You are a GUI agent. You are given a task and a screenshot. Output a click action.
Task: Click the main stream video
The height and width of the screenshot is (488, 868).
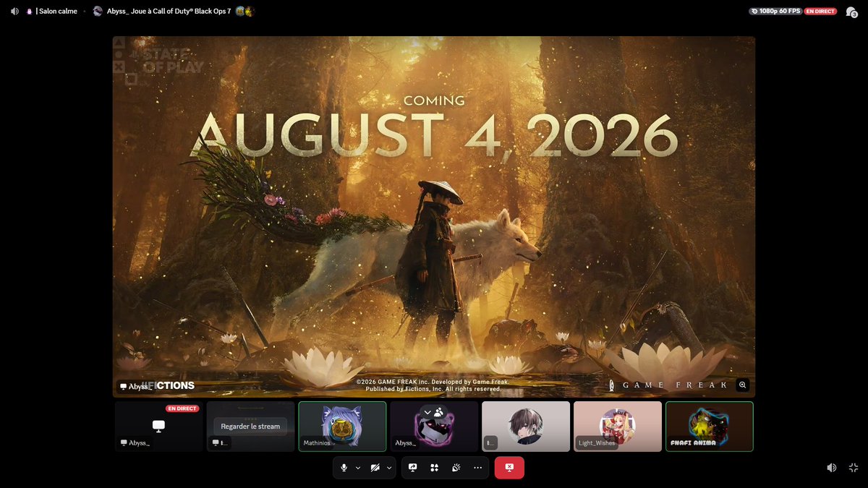point(434,216)
